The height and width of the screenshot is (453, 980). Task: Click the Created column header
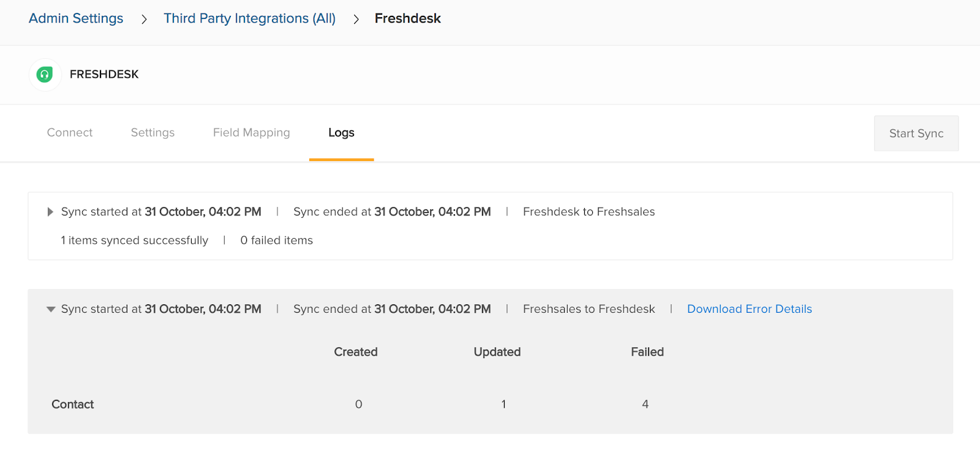click(356, 352)
